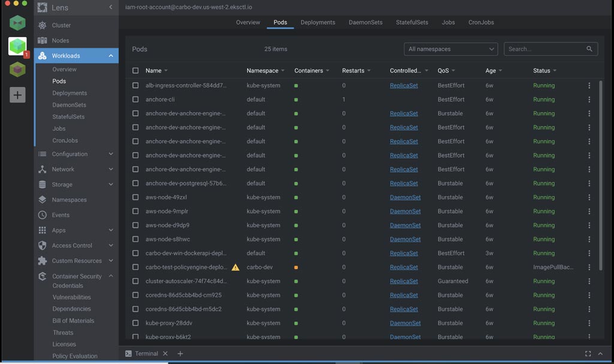Open ReplicaSet link for cluster-autoscaler pod
This screenshot has width=614, height=364.
404,281
